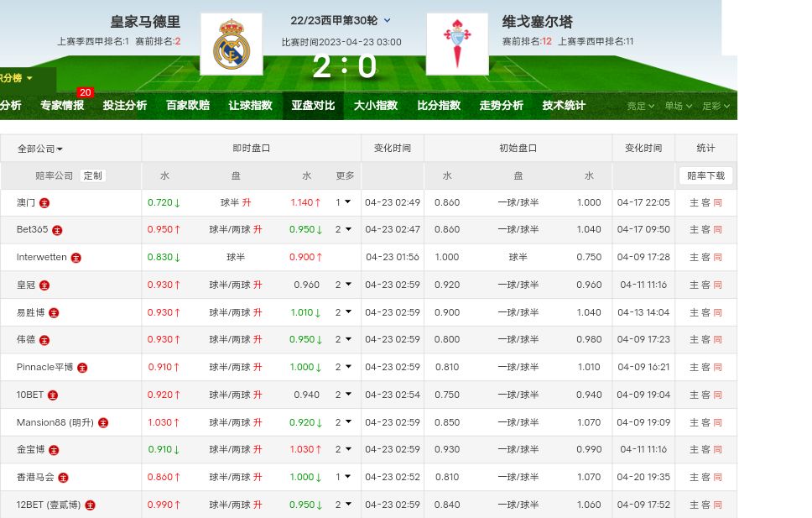
Task: Click the 赔率下载 button
Action: click(705, 175)
